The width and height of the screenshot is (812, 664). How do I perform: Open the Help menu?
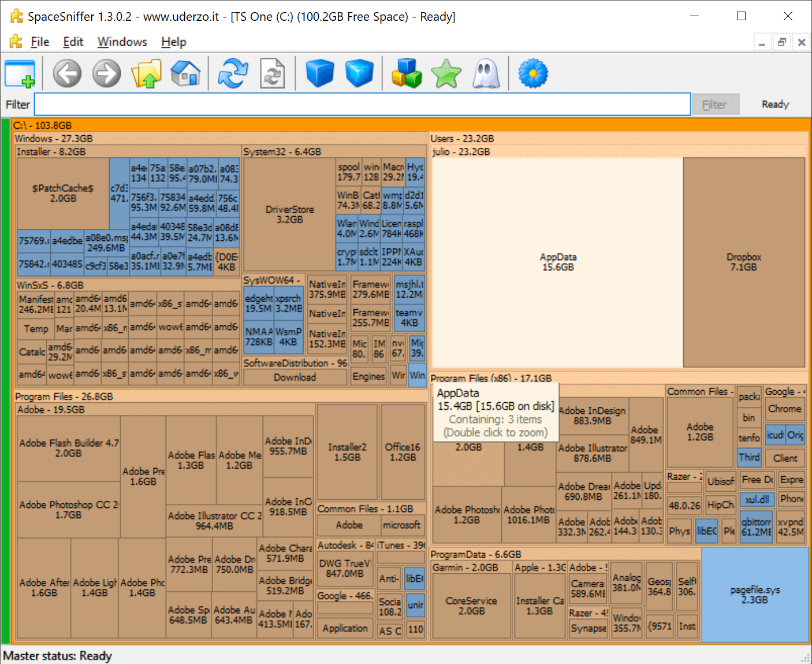pyautogui.click(x=173, y=42)
